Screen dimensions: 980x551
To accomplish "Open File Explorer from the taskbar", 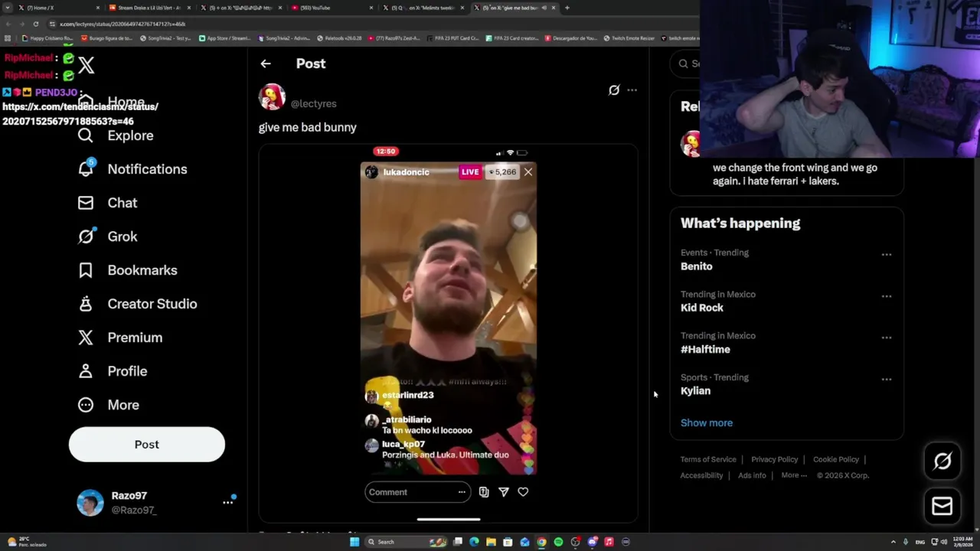I will tap(491, 542).
